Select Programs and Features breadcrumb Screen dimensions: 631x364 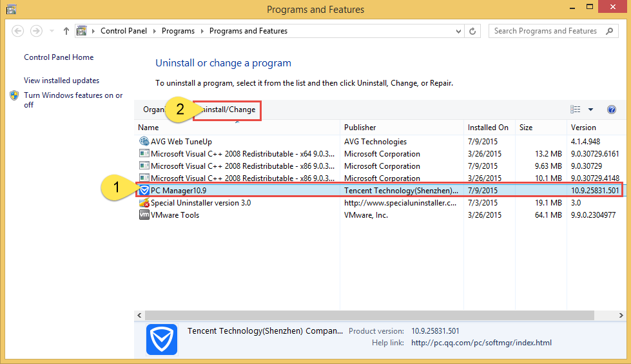coord(248,31)
